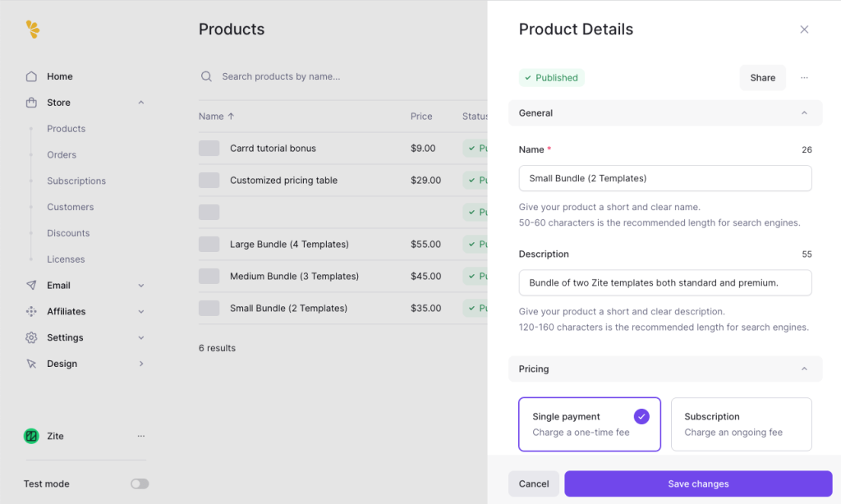Sort by Name ascending arrow
Viewport: 841px width, 504px height.
click(x=231, y=117)
